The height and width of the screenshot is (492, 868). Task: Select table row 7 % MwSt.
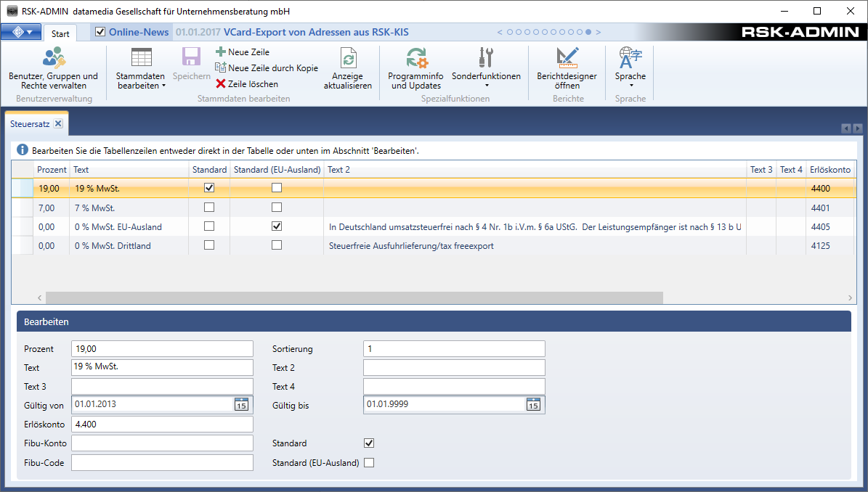pos(434,208)
